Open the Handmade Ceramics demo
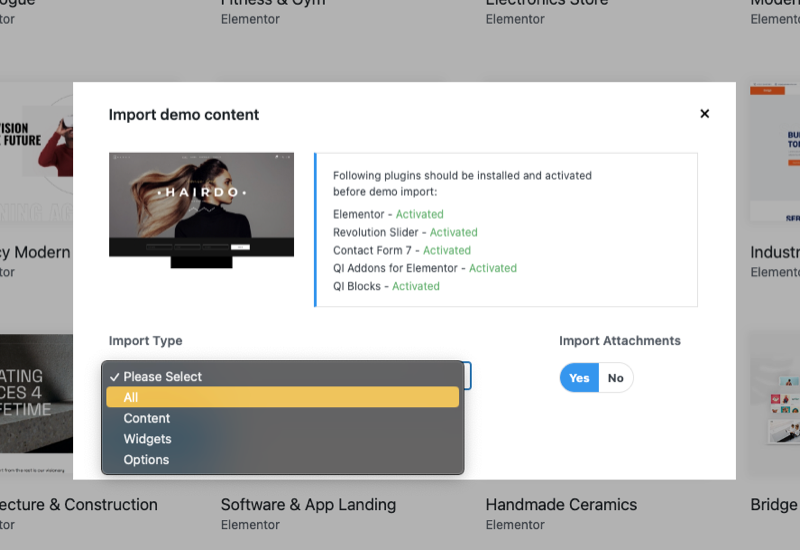The image size is (800, 550). click(x=561, y=505)
